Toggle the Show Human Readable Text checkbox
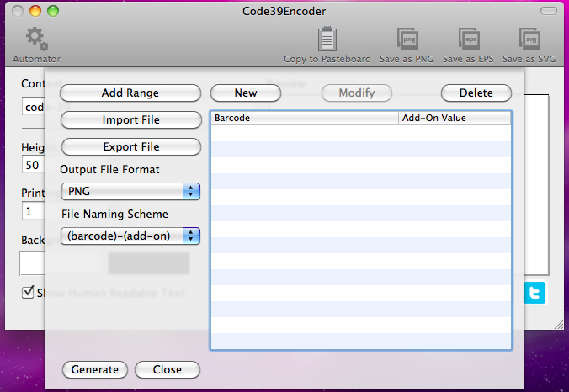The height and width of the screenshot is (392, 569). tap(28, 292)
